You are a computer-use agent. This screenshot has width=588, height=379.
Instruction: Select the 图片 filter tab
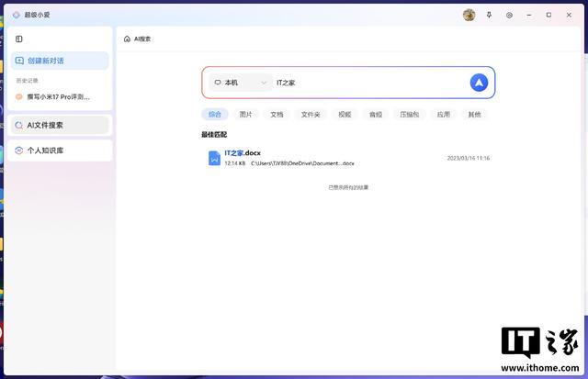point(245,114)
